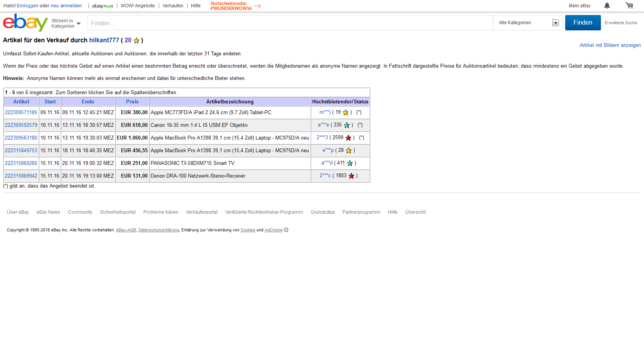Click the yellow star next to e***p
This screenshot has width=644, height=349.
349,151
